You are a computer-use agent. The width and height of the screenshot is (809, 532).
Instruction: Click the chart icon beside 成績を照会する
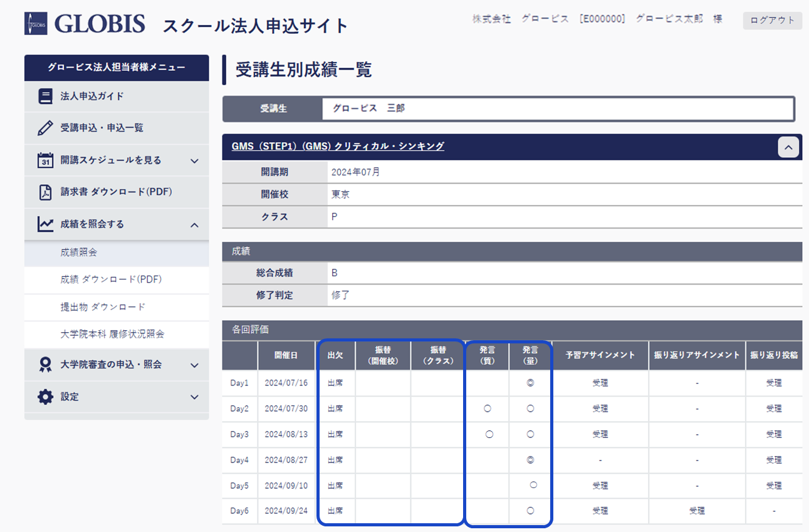pos(45,224)
